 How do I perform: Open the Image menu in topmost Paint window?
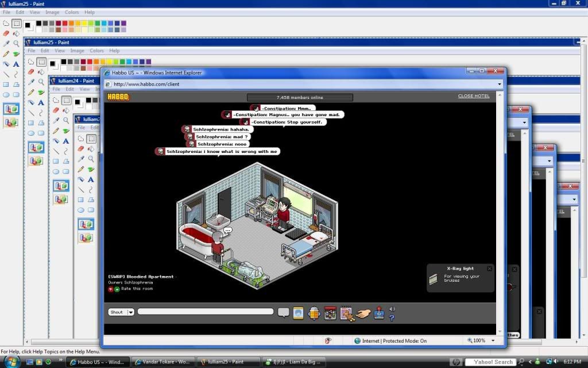(53, 12)
